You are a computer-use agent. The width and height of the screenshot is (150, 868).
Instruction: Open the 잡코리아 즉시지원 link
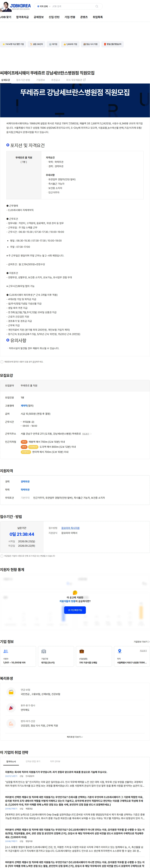[x=70, y=528]
